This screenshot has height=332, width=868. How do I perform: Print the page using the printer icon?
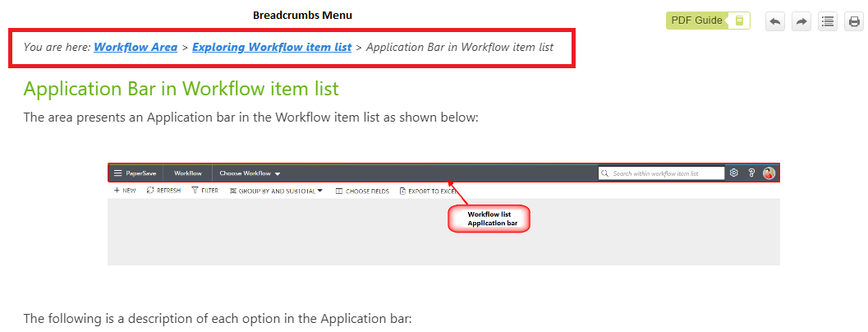[854, 21]
